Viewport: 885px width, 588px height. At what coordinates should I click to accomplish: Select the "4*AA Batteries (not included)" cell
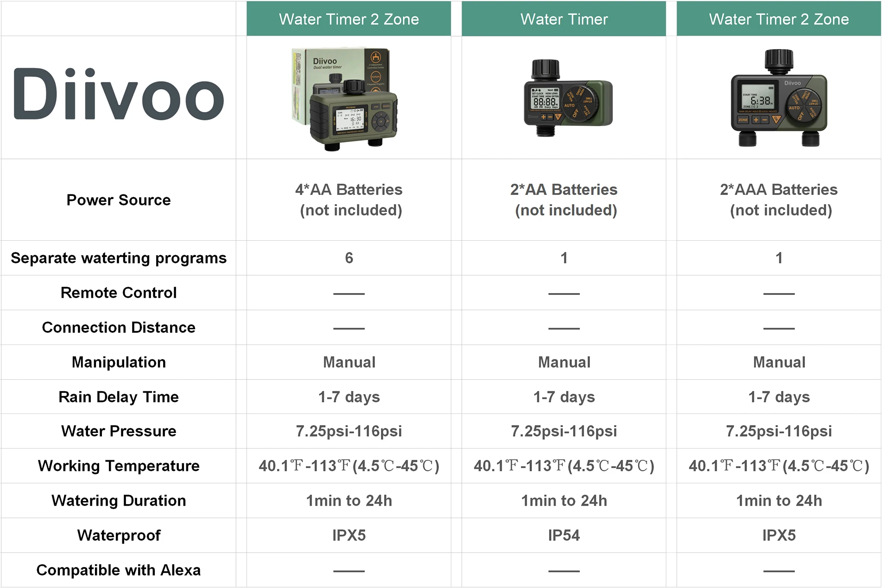[349, 200]
